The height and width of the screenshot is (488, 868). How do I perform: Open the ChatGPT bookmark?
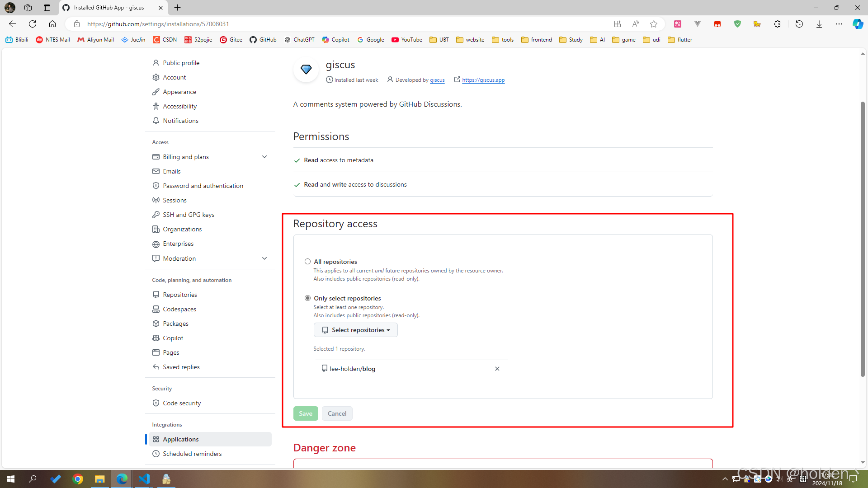click(x=299, y=40)
